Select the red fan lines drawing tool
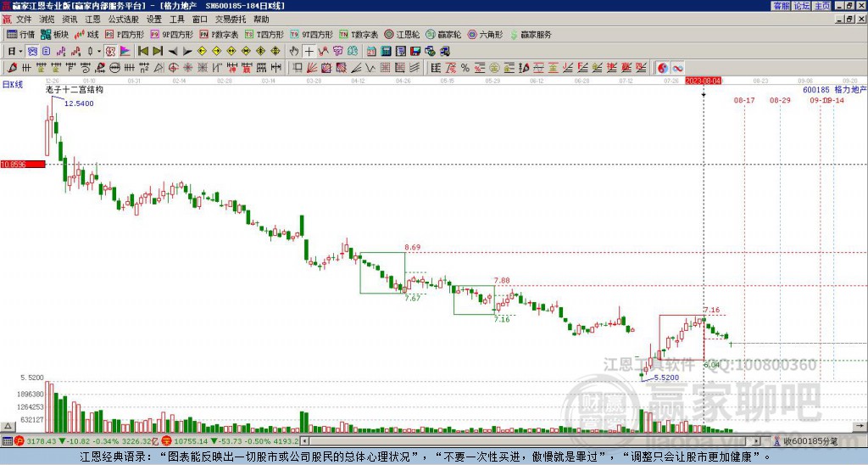 click(312, 68)
